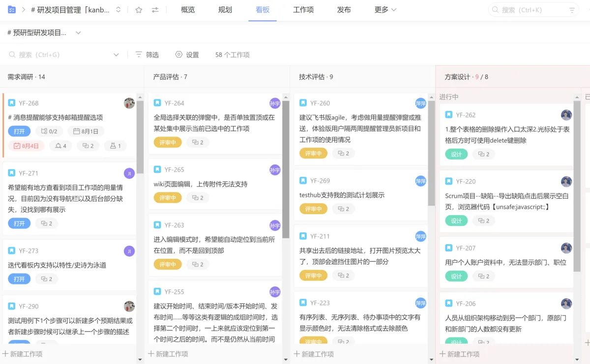590x364 pixels.
Task: Switch to the 工作项 tab
Action: pyautogui.click(x=303, y=10)
